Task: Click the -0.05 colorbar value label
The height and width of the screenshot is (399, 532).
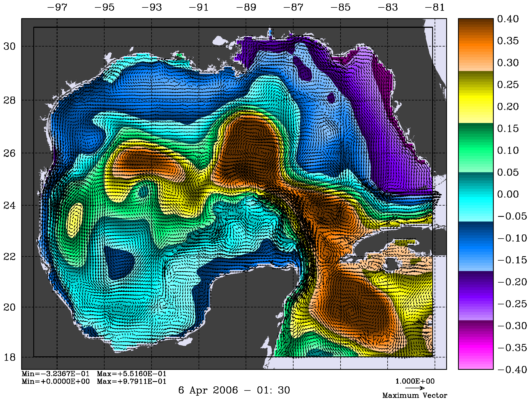Action: pyautogui.click(x=512, y=216)
